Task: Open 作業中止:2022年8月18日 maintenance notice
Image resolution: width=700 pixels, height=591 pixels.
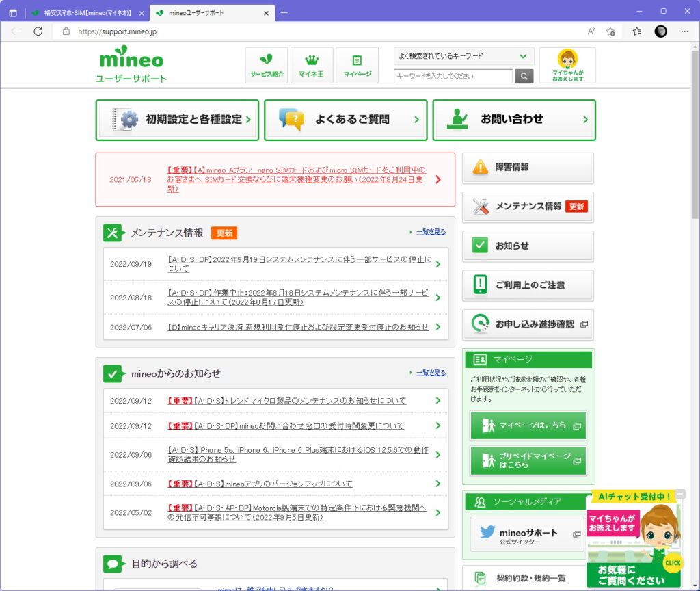Action: coord(298,298)
